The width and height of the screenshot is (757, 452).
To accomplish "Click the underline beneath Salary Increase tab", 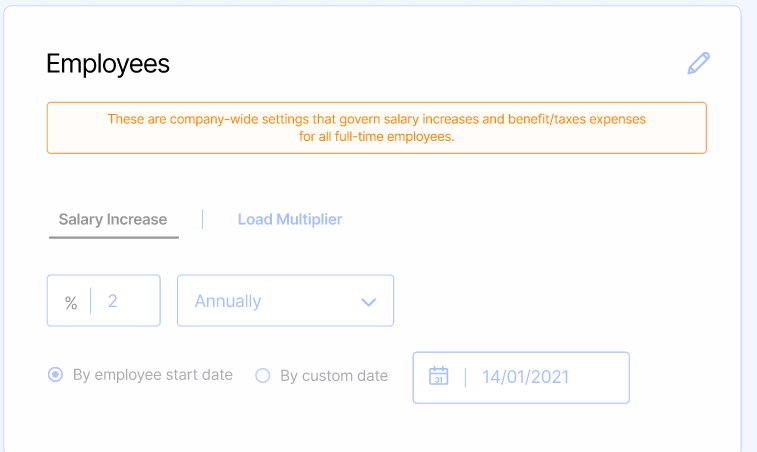I will pos(114,237).
